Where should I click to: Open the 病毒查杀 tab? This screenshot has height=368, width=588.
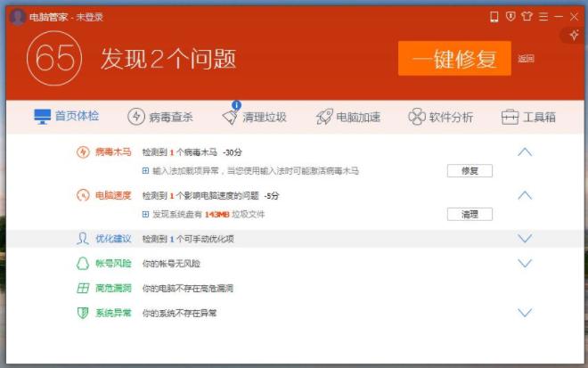pos(160,117)
